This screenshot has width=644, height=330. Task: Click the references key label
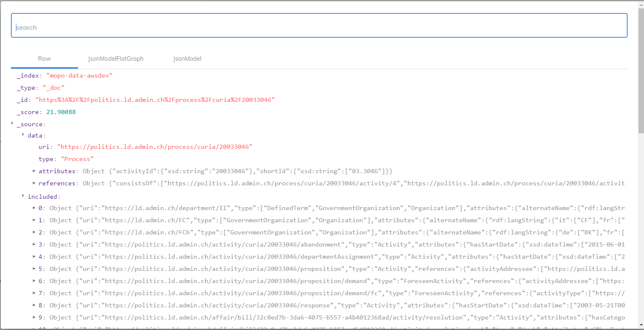pos(57,183)
